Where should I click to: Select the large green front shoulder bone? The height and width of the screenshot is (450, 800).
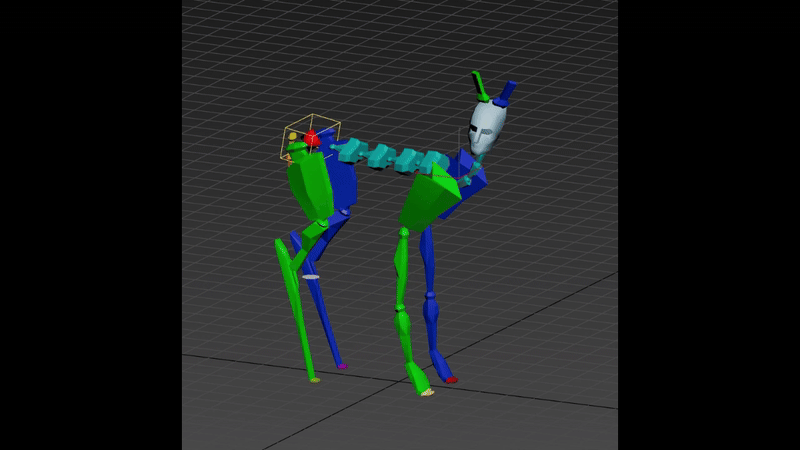432,196
